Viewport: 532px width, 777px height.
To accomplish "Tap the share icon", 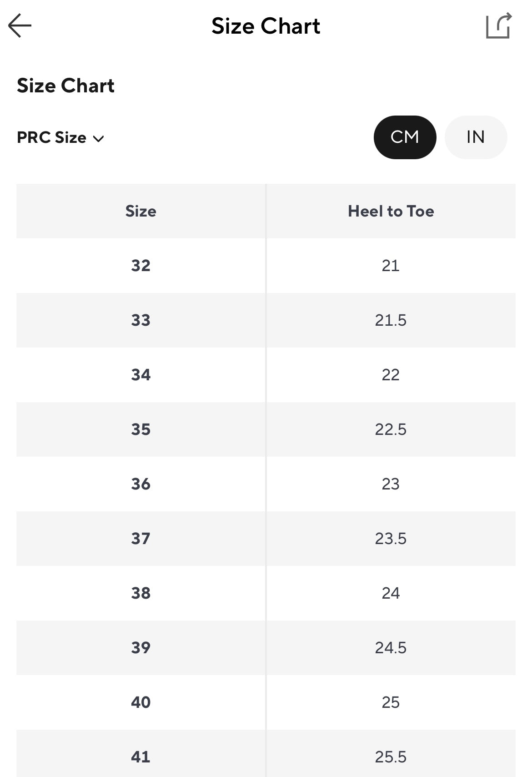I will coord(498,26).
